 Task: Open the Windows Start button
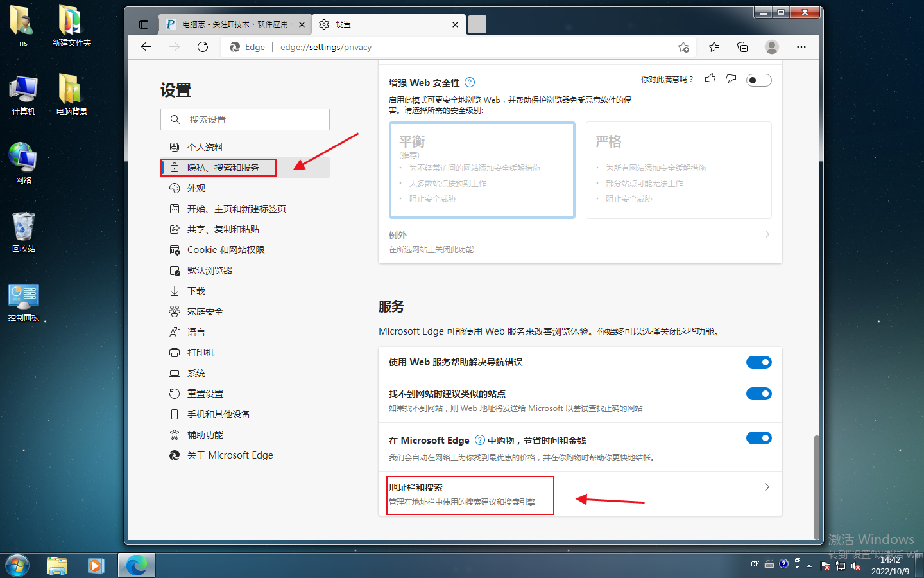tap(17, 566)
